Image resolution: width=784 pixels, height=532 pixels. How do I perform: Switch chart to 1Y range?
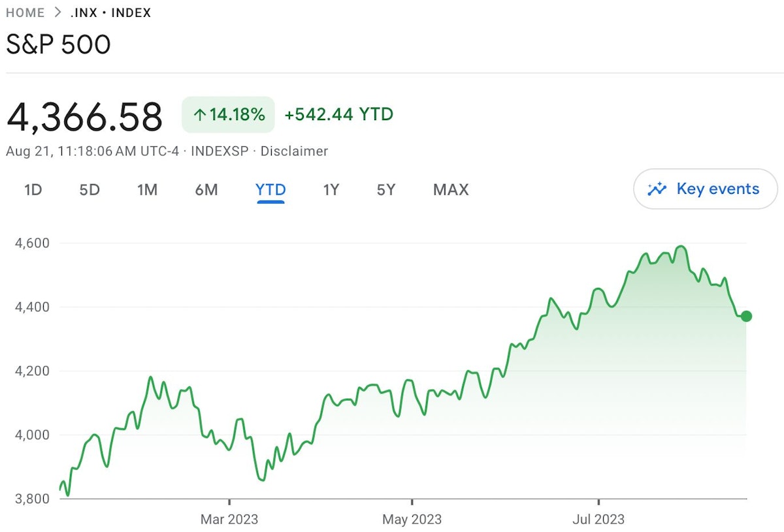(331, 190)
